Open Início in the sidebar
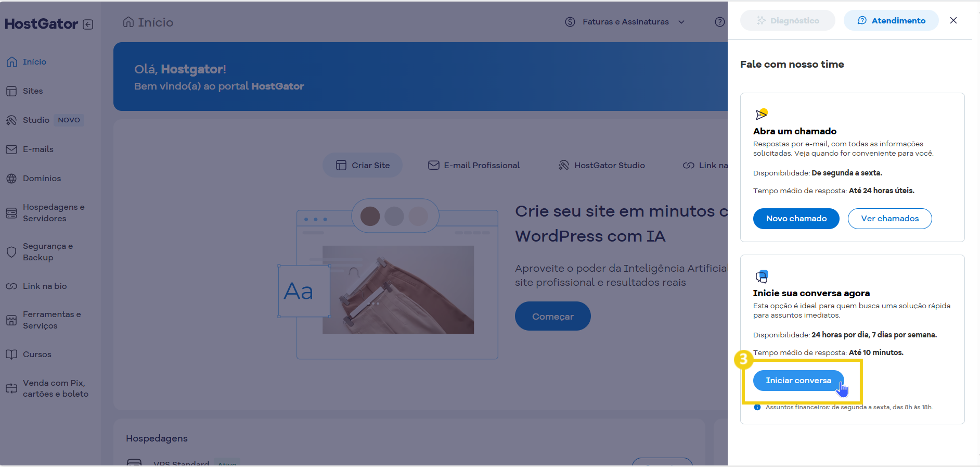This screenshot has width=980, height=467. pyautogui.click(x=34, y=62)
